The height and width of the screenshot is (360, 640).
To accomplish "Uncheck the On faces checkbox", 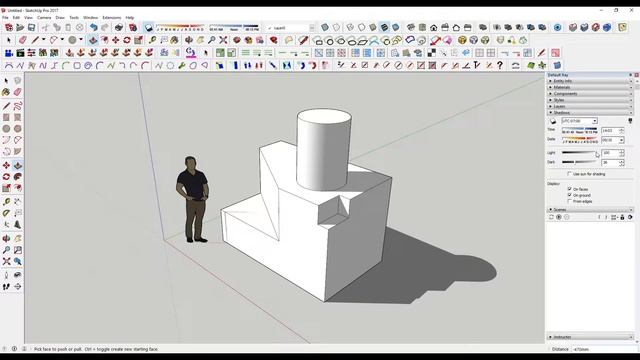I will coord(569,189).
